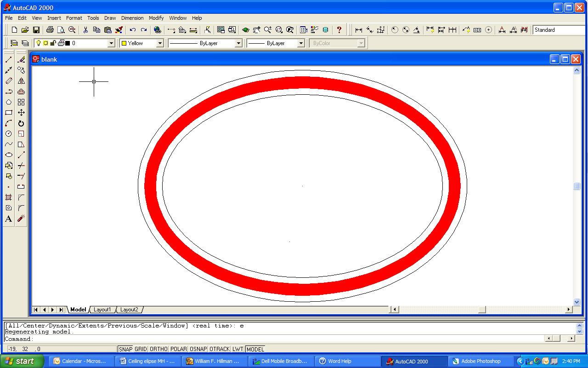Select the Arc draw tool

coord(8,123)
